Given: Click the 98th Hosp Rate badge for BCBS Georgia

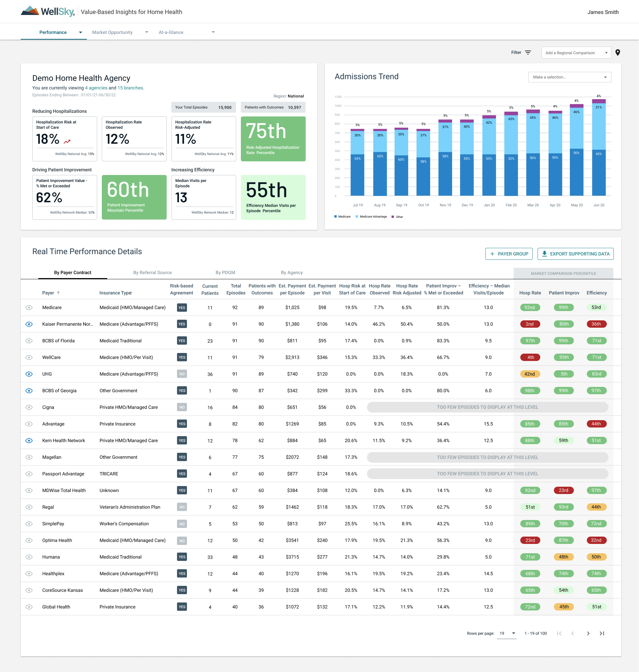Looking at the screenshot, I should pos(530,391).
